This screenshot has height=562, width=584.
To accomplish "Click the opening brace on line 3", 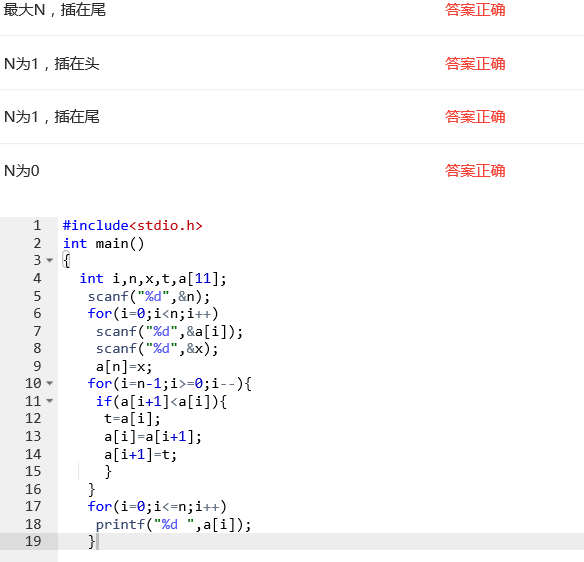I will click(66, 260).
